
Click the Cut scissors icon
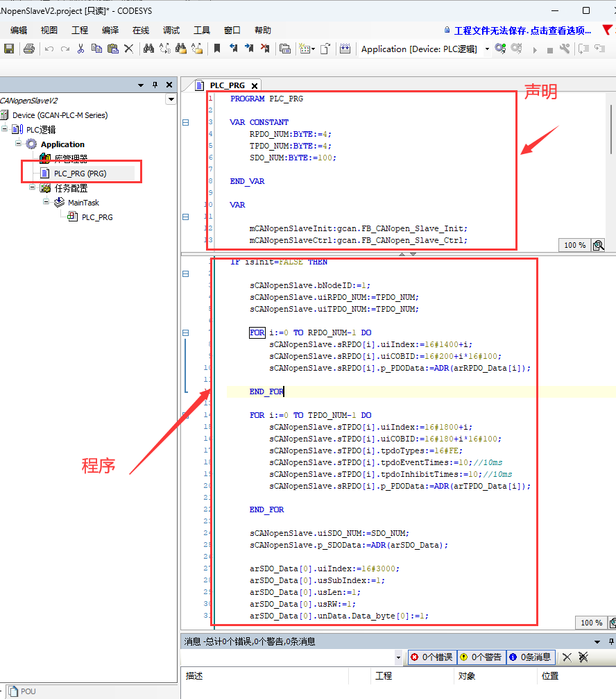click(x=80, y=49)
